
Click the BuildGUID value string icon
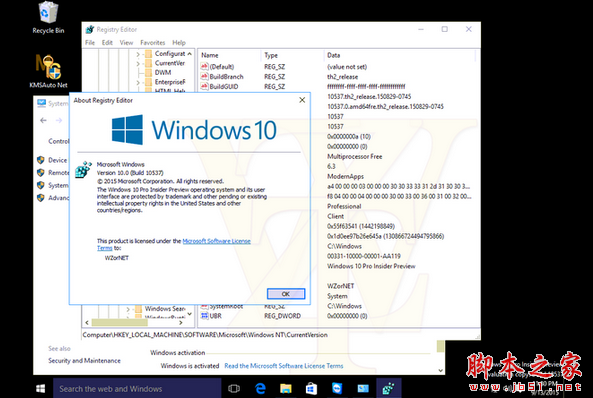[204, 86]
